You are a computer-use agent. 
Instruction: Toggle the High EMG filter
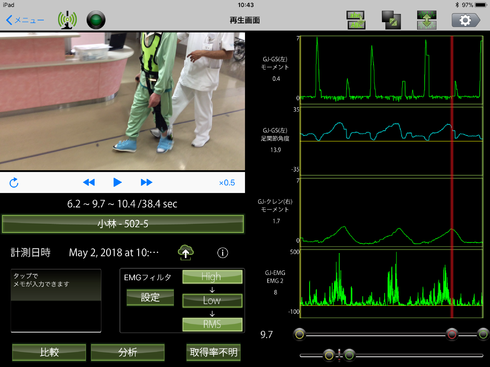212,277
